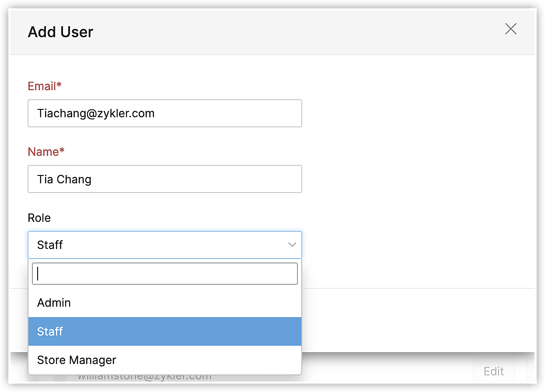
Task: Click the Email input field
Action: [x=164, y=114]
